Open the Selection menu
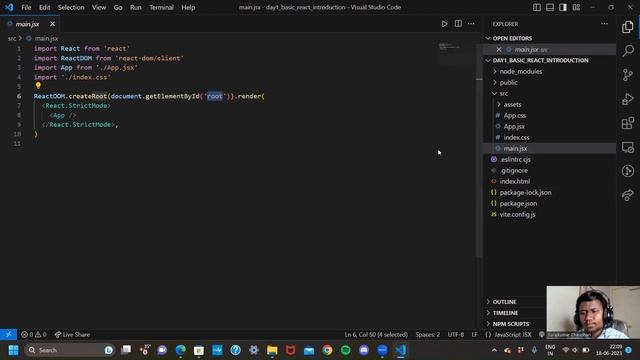The width and height of the screenshot is (640, 360). [x=71, y=7]
